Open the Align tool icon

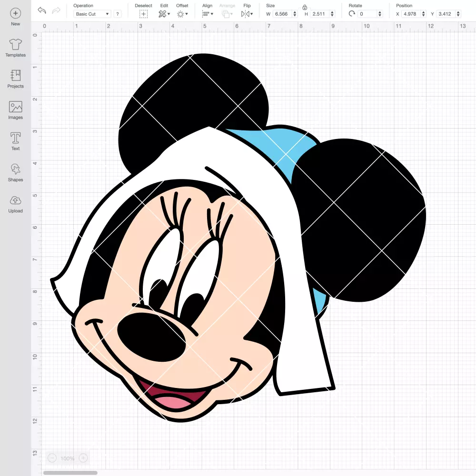(x=206, y=14)
